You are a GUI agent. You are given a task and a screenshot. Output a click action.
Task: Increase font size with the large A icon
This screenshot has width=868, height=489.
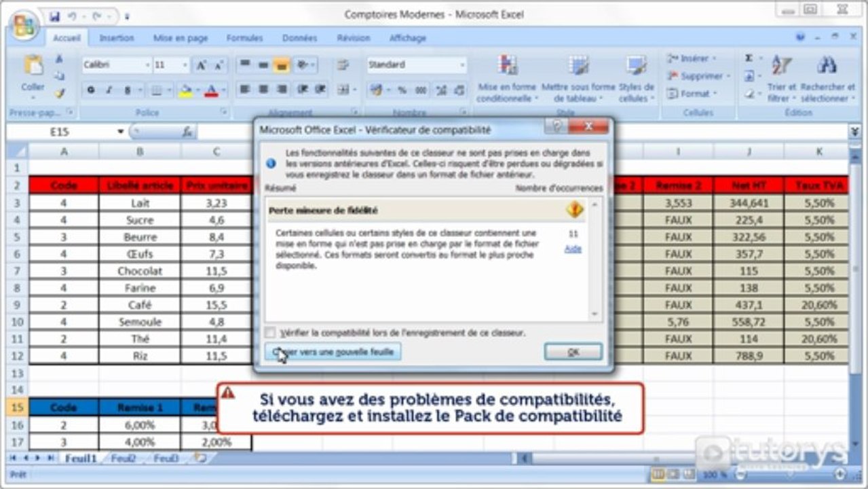[x=202, y=65]
